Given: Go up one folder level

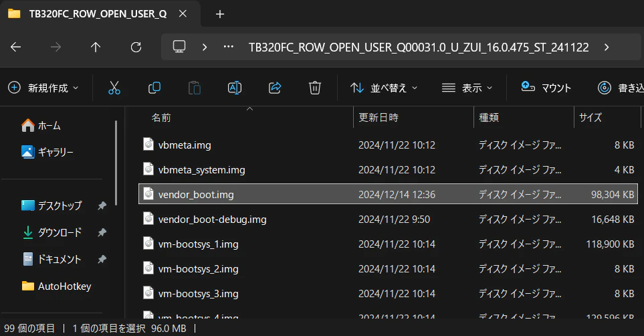Looking at the screenshot, I should tap(96, 48).
